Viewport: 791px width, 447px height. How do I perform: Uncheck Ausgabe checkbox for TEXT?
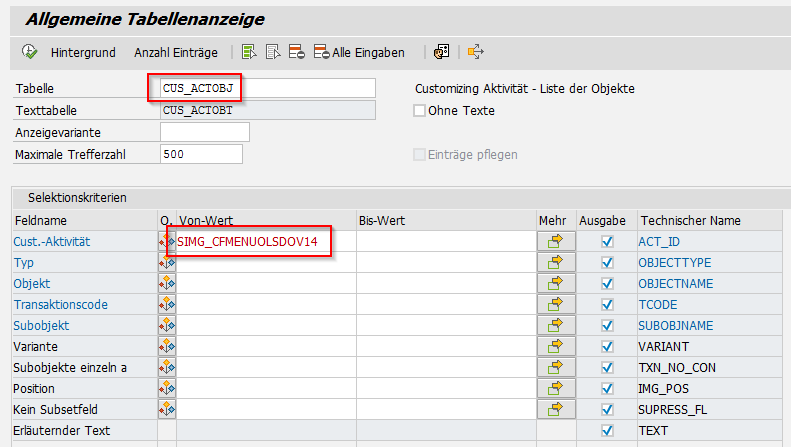(607, 430)
